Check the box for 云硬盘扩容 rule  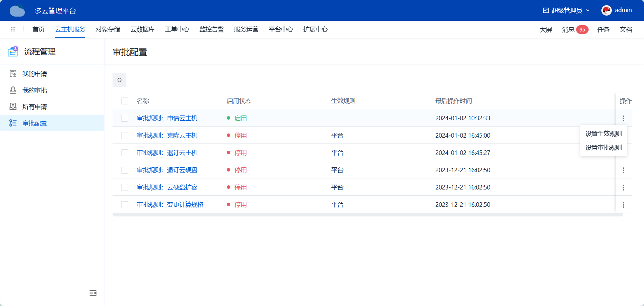[125, 187]
